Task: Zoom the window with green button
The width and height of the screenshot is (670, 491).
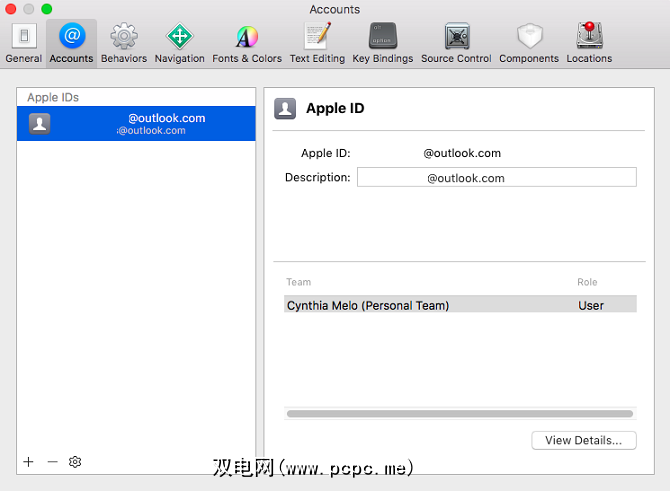Action: point(47,9)
